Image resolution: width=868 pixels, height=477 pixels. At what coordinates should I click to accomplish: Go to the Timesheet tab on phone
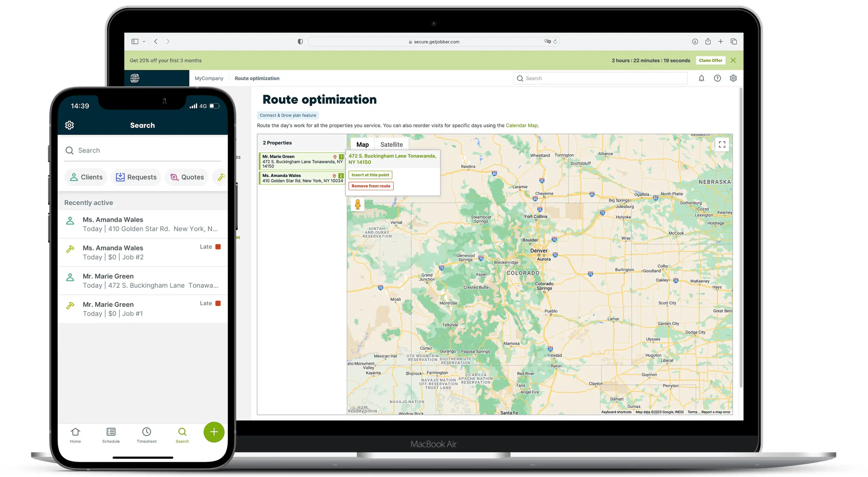pyautogui.click(x=146, y=435)
